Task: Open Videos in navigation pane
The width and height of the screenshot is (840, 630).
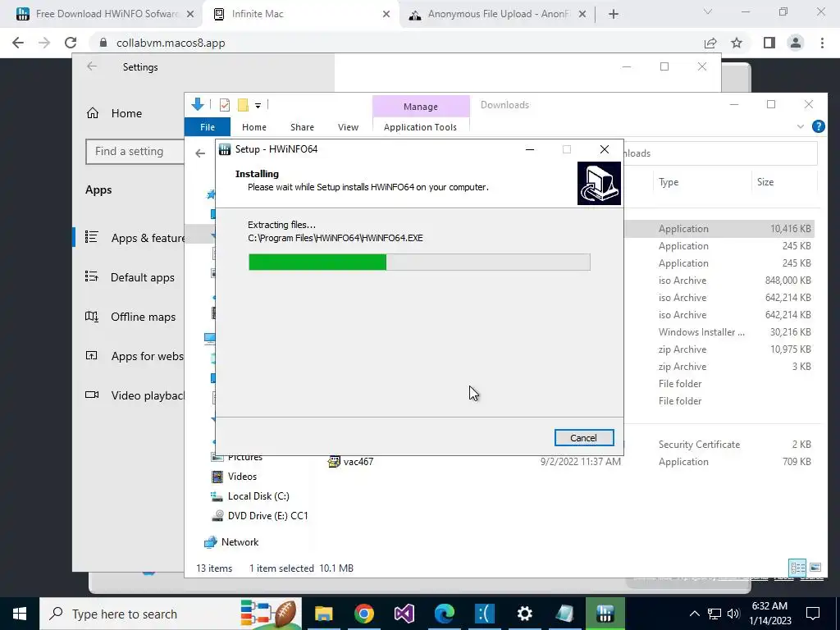Action: point(242,477)
